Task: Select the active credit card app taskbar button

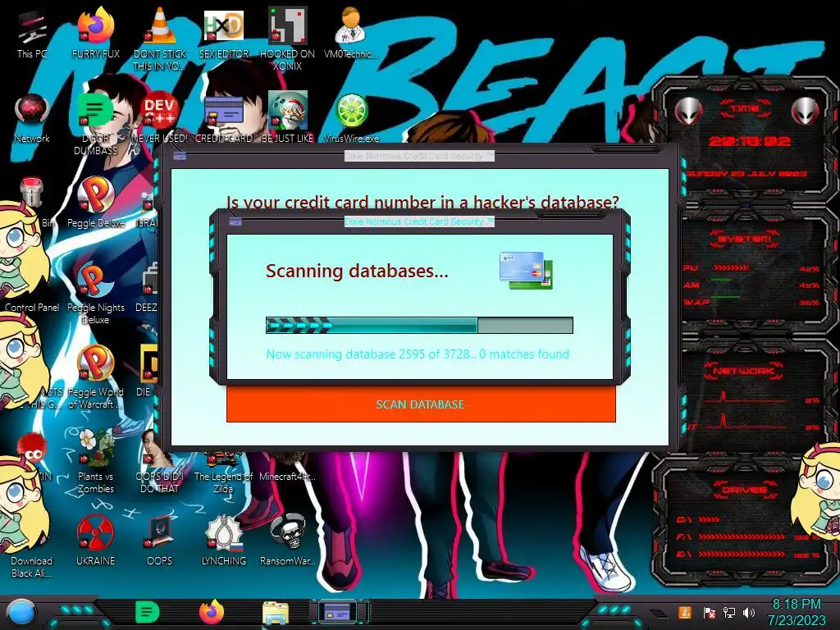Action: coord(339,612)
